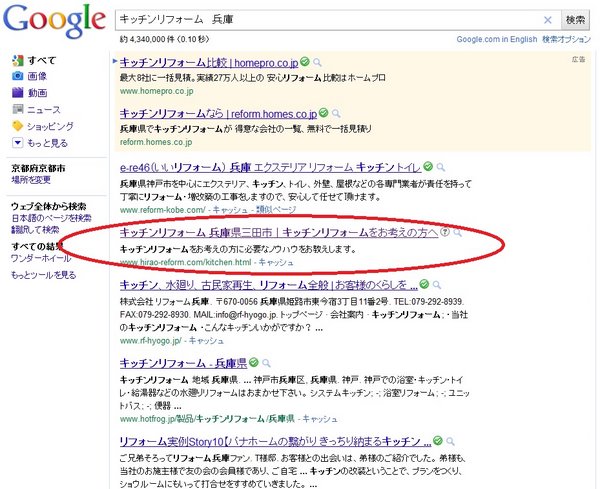Select 動画 video search in sidebar

37,93
